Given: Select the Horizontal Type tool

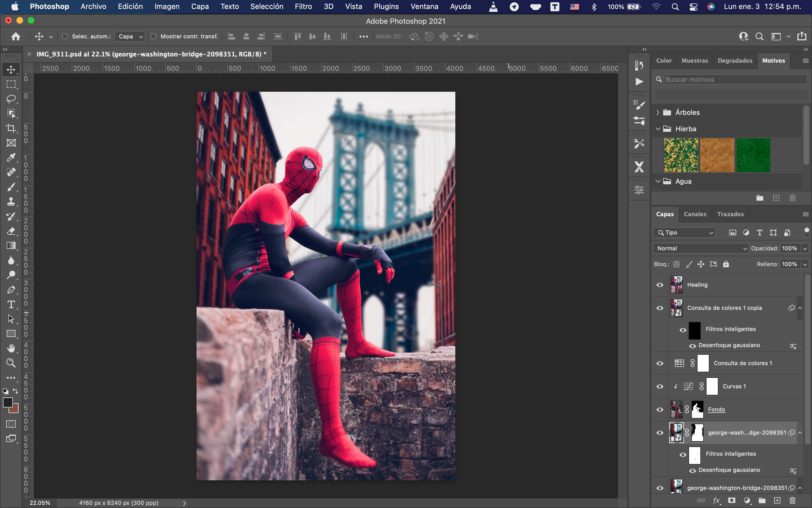Looking at the screenshot, I should point(11,305).
